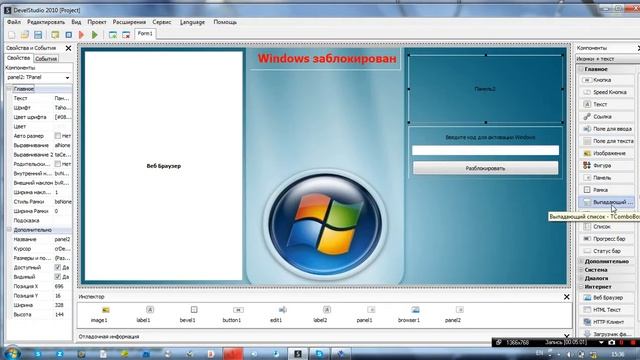The height and width of the screenshot is (360, 640).
Task: Pick the Веб Браузер component
Action: pyautogui.click(x=607, y=298)
